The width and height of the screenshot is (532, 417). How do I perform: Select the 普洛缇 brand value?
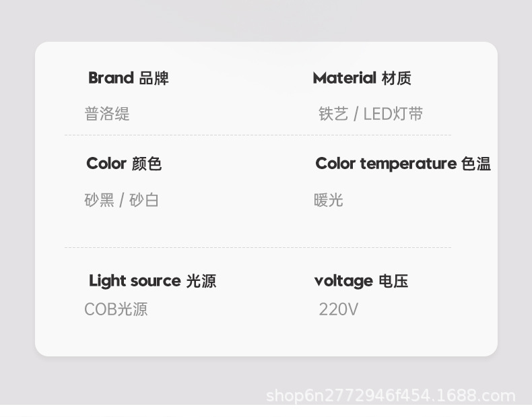pyautogui.click(x=107, y=114)
